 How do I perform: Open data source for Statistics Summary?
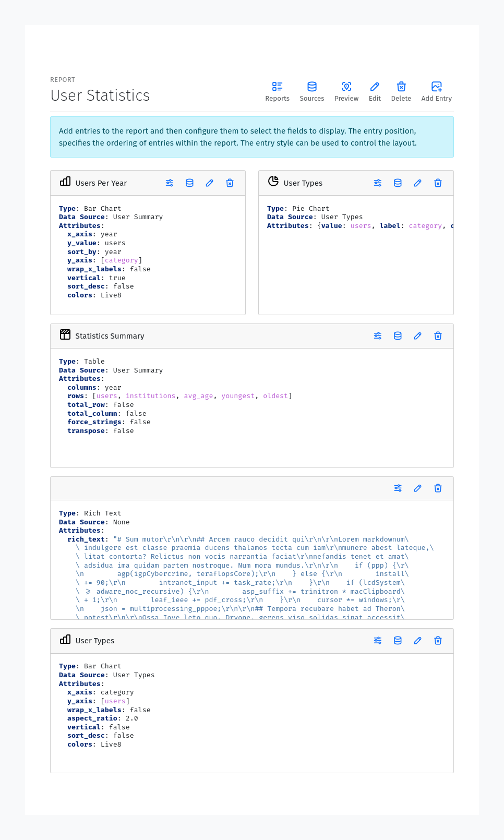pos(398,336)
